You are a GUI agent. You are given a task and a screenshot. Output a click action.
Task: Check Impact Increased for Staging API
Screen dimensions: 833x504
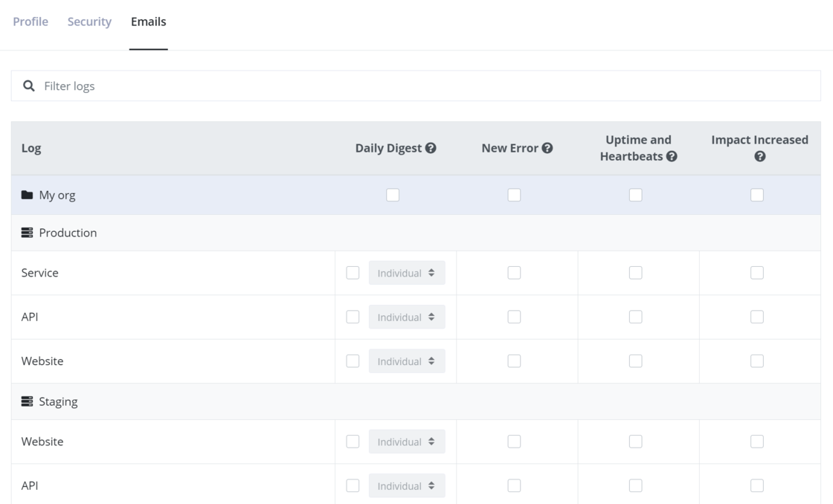point(757,486)
